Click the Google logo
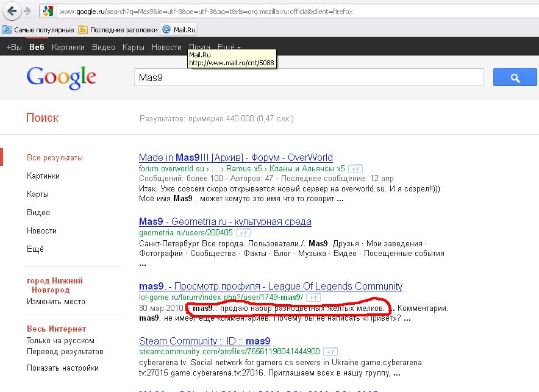The width and height of the screenshot is (539, 392). [62, 77]
